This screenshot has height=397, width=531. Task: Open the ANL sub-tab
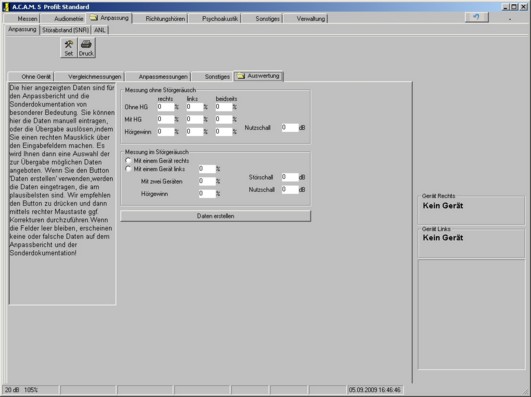pyautogui.click(x=100, y=30)
